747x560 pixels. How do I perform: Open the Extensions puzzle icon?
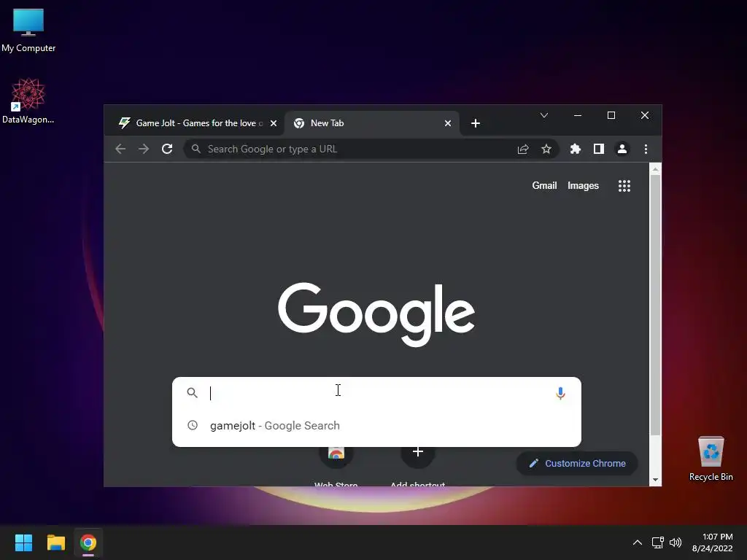pos(576,149)
